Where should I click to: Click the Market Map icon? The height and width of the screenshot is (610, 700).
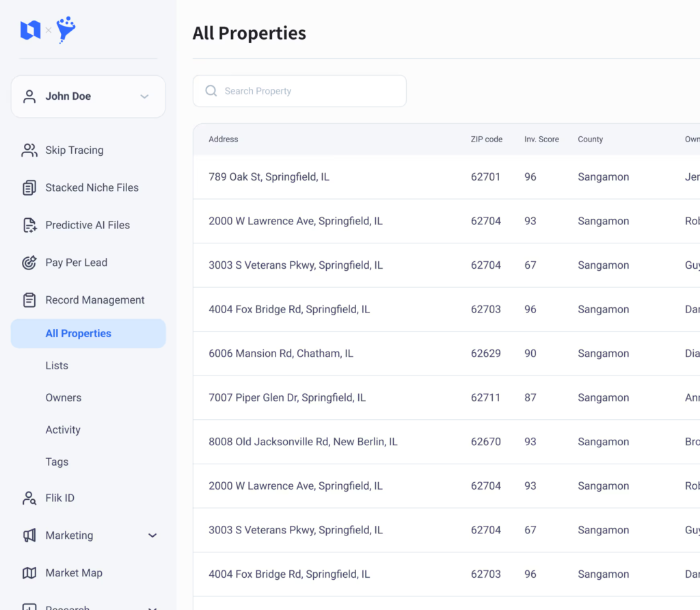pyautogui.click(x=29, y=573)
